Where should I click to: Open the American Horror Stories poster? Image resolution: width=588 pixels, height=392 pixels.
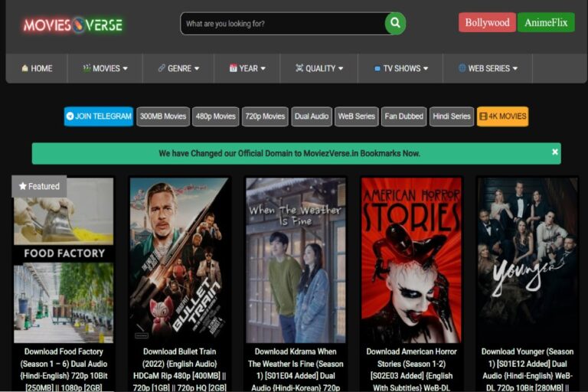411,260
